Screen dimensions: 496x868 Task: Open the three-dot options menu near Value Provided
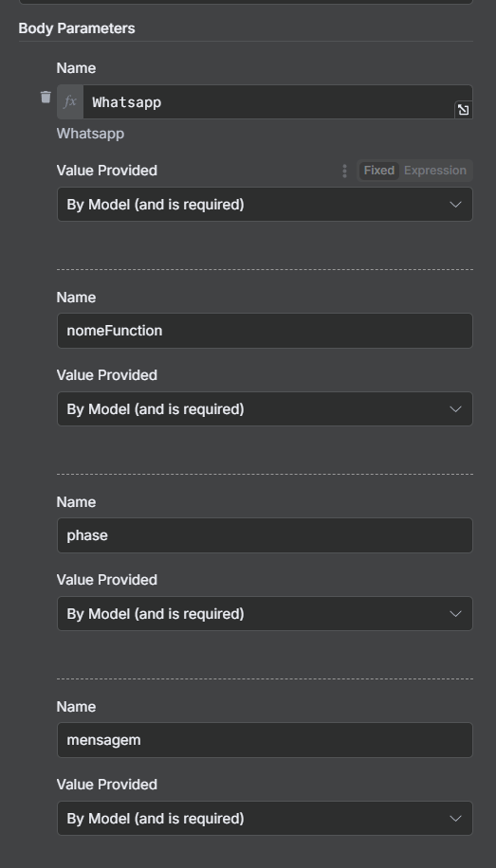tap(344, 171)
